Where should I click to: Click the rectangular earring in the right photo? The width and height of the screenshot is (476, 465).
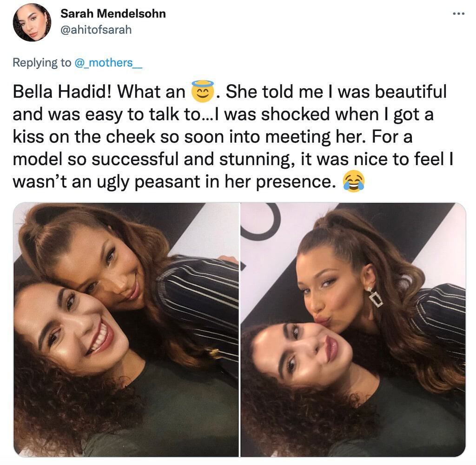[375, 297]
